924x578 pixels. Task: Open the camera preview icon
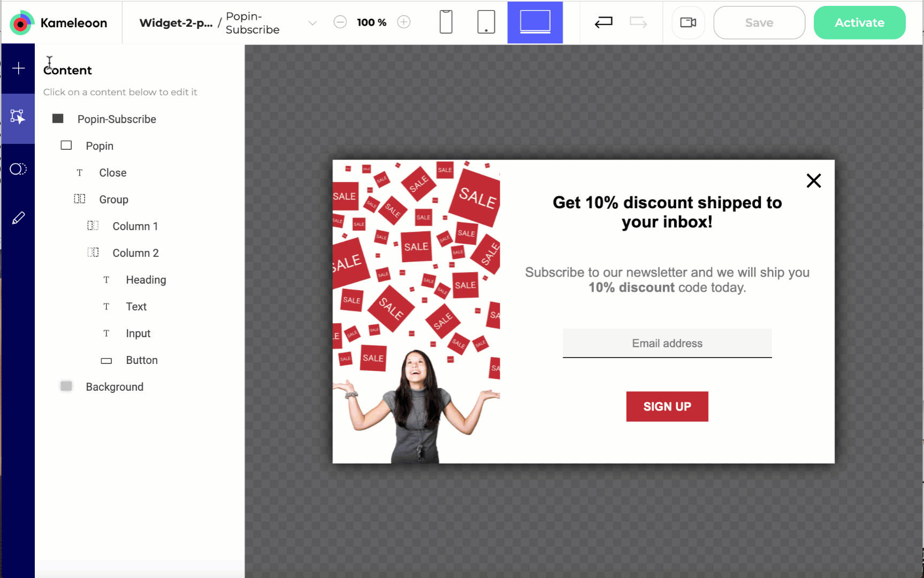point(688,22)
